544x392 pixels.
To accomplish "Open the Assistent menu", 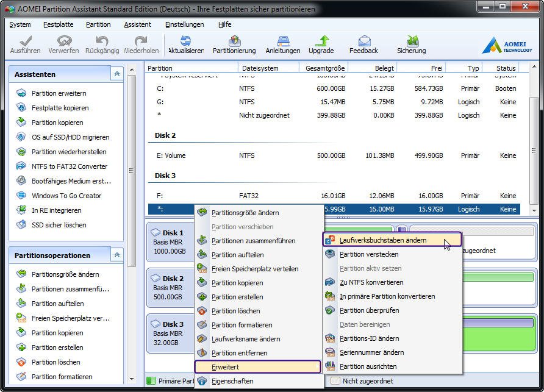I will point(137,24).
